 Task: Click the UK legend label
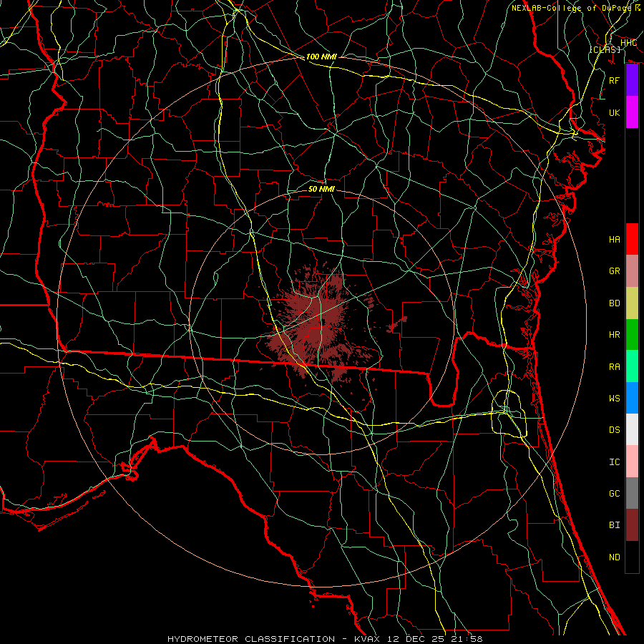click(615, 112)
